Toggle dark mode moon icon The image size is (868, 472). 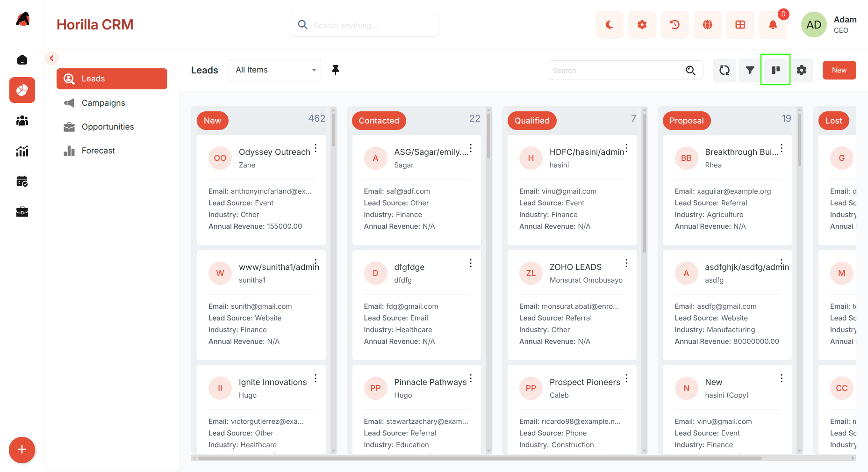pyautogui.click(x=609, y=25)
